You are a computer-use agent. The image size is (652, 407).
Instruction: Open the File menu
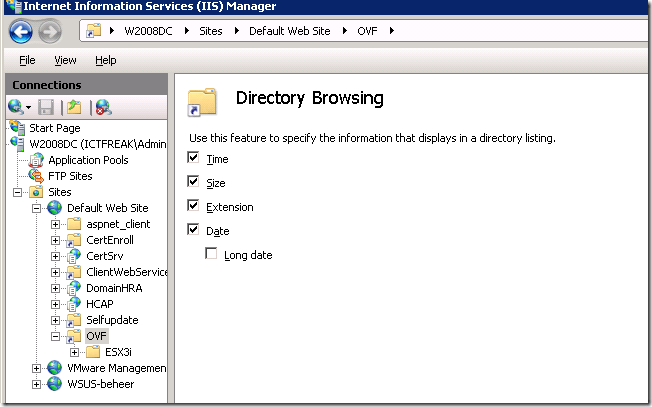coord(27,60)
